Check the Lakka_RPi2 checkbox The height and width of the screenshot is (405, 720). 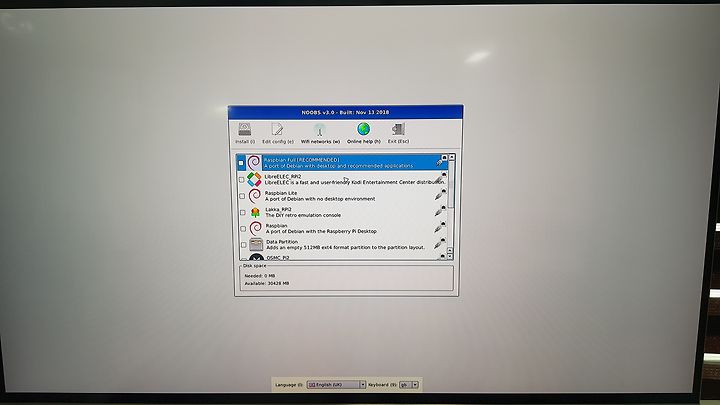coord(242,213)
